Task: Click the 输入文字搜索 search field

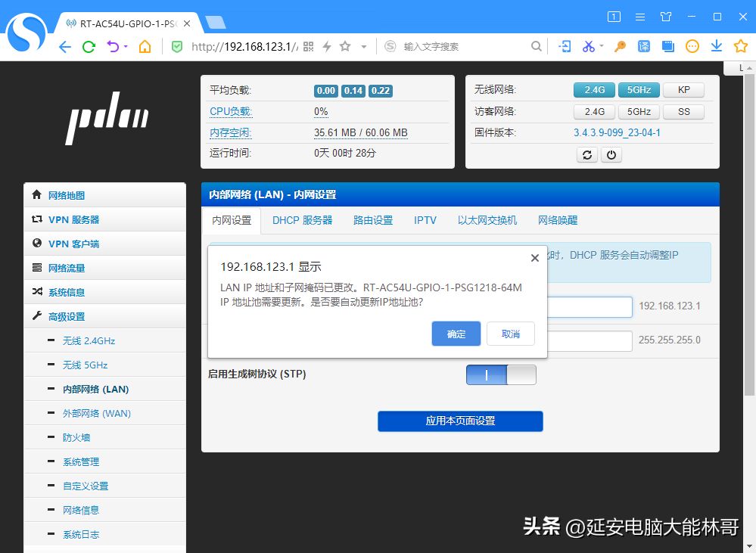Action: (462, 47)
